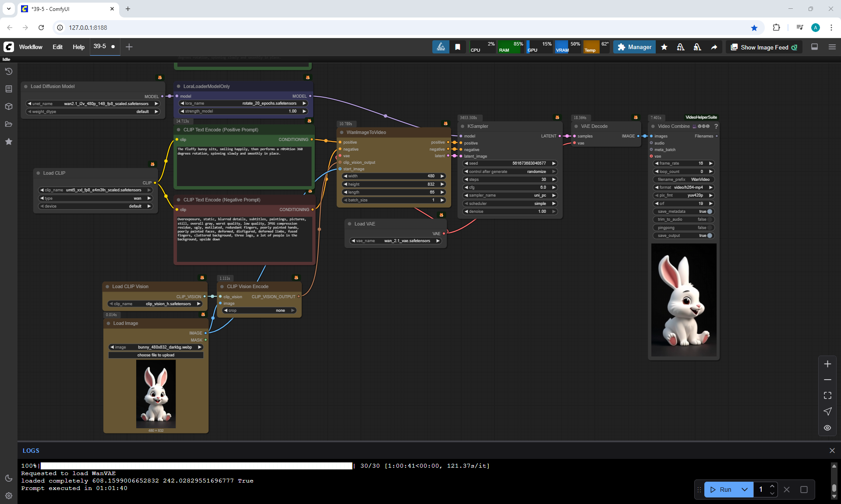
Task: Click the steps value field in KSampler
Action: click(509, 180)
